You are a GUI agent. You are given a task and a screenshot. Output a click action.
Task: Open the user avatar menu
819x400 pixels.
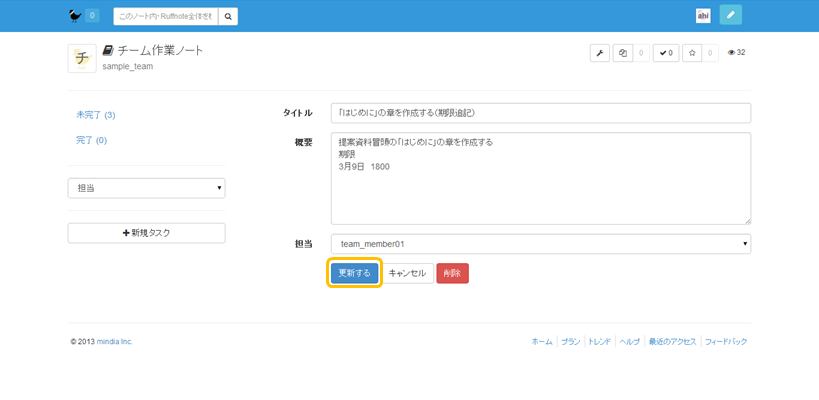click(703, 15)
